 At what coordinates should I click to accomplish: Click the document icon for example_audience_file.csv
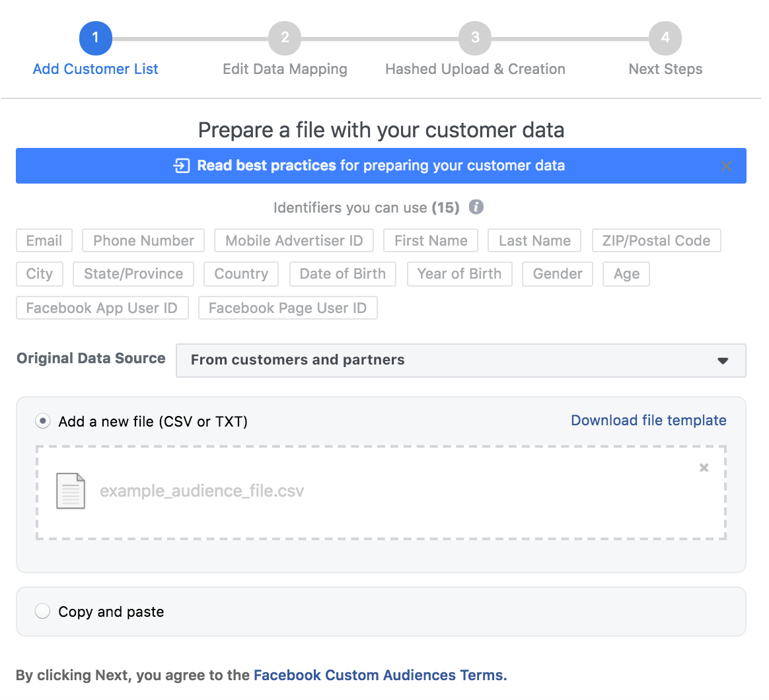71,491
